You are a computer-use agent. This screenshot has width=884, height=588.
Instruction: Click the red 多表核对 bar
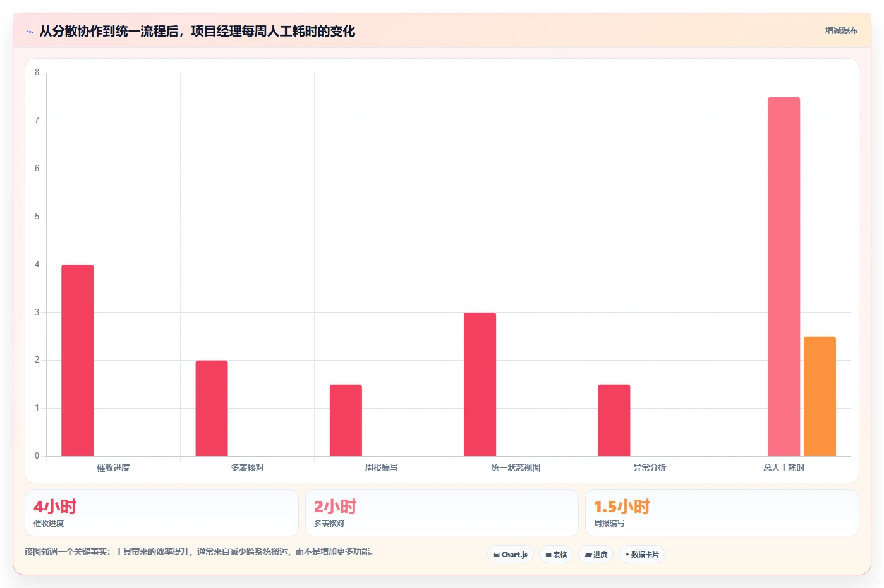click(x=212, y=408)
